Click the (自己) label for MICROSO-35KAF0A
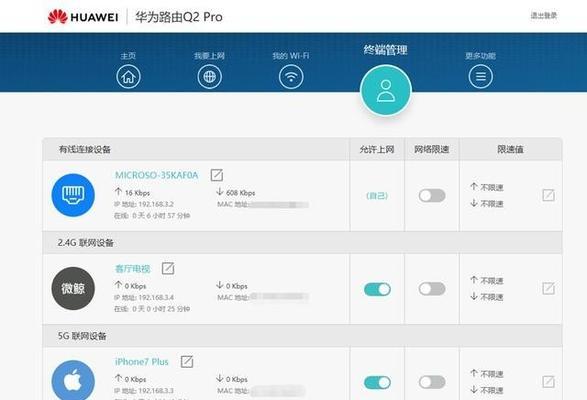The height and width of the screenshot is (400, 587). tap(377, 196)
